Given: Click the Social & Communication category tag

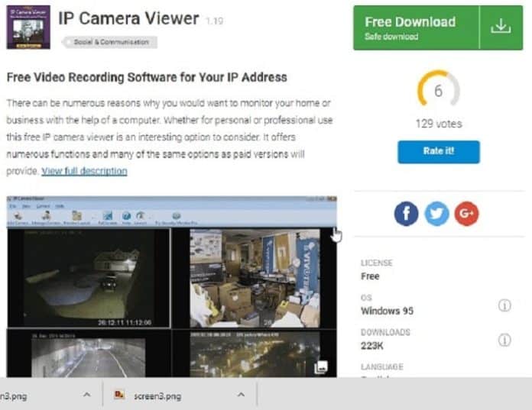Looking at the screenshot, I should click(x=109, y=42).
